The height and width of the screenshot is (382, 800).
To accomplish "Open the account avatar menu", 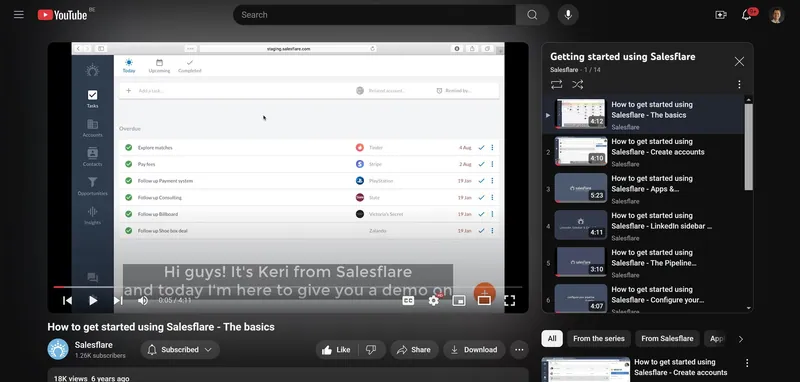I will coord(777,15).
